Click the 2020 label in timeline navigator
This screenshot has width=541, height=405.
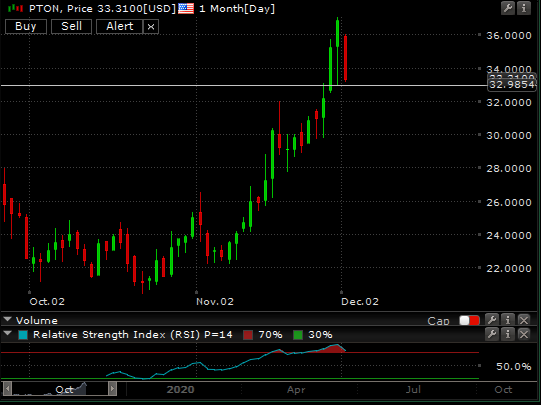[180, 390]
